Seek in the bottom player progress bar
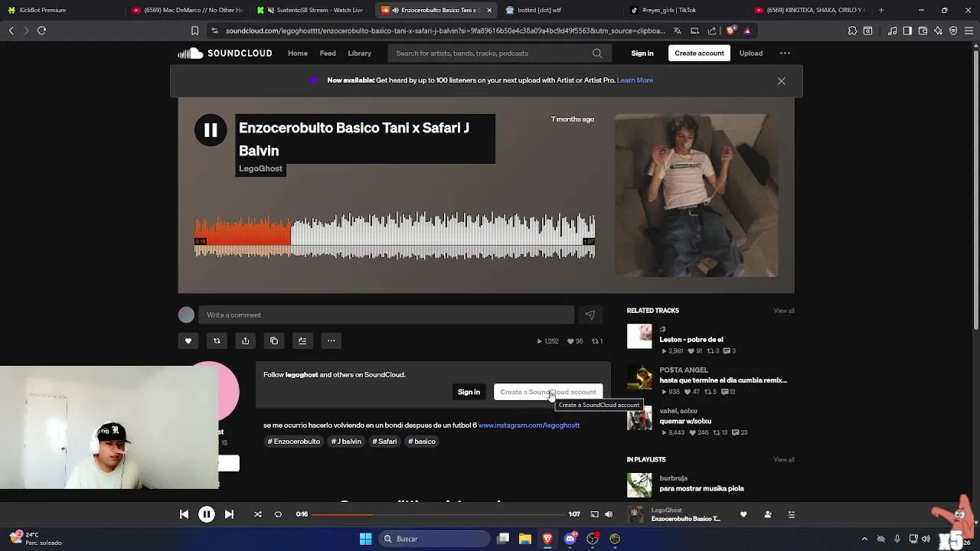980x551 pixels. click(438, 514)
